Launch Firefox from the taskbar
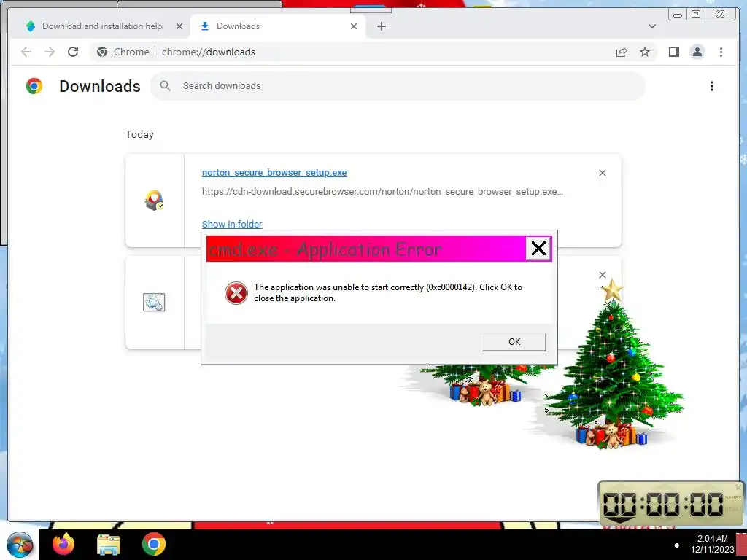747x560 pixels. point(63,544)
